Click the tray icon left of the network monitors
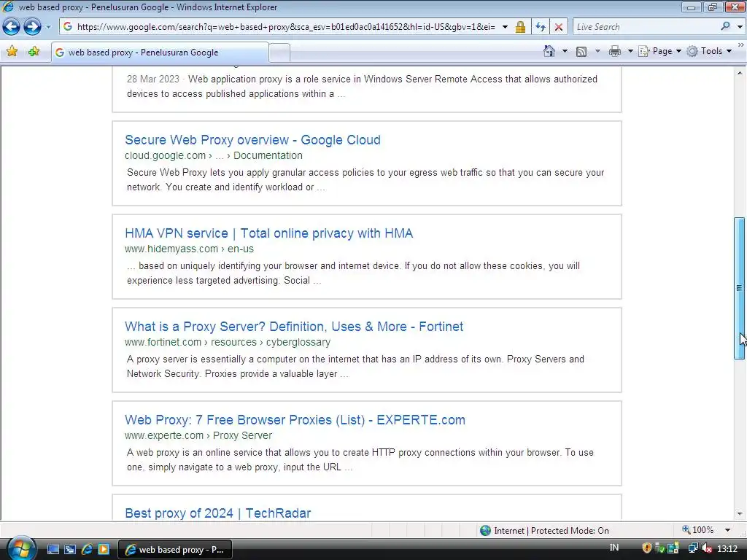Viewport: 747px width, 560px height. (x=673, y=548)
